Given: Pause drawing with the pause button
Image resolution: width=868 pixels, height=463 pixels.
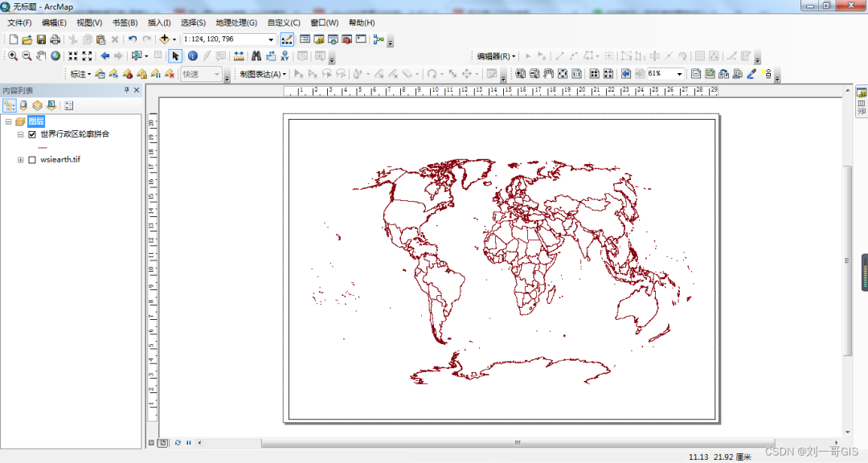Looking at the screenshot, I should coord(189,443).
